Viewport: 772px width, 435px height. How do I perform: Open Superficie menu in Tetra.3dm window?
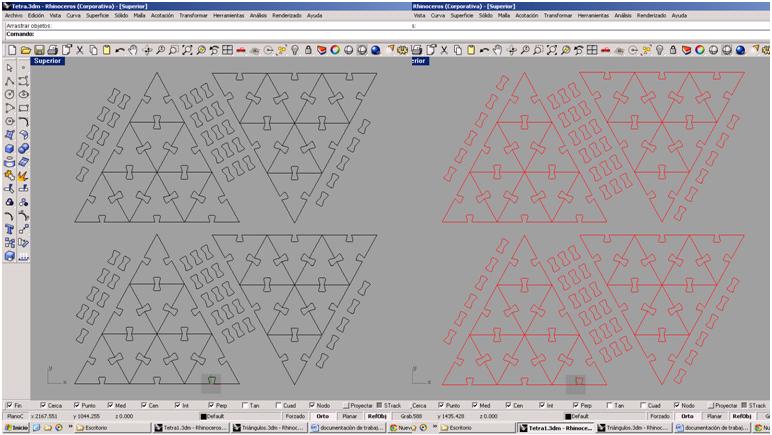[97, 16]
